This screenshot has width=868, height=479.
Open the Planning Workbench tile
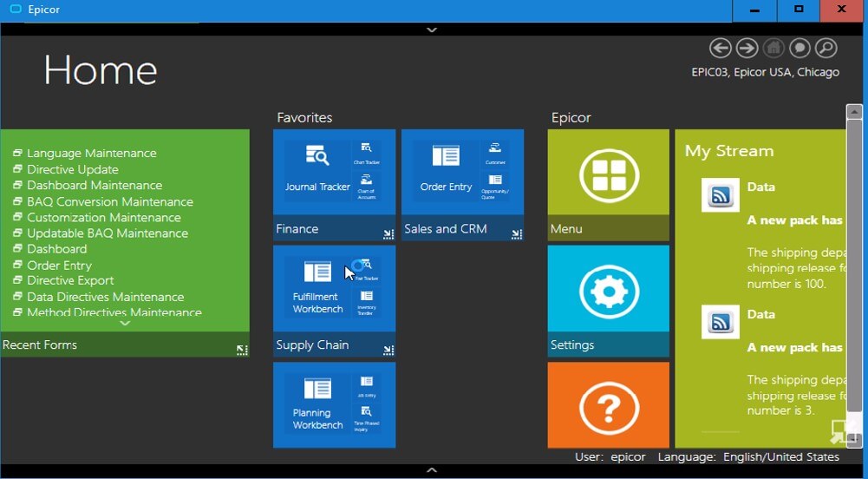tap(317, 404)
